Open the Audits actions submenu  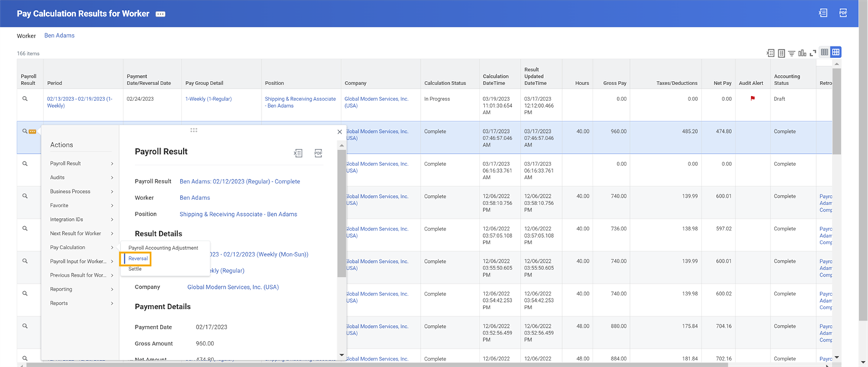(x=82, y=178)
